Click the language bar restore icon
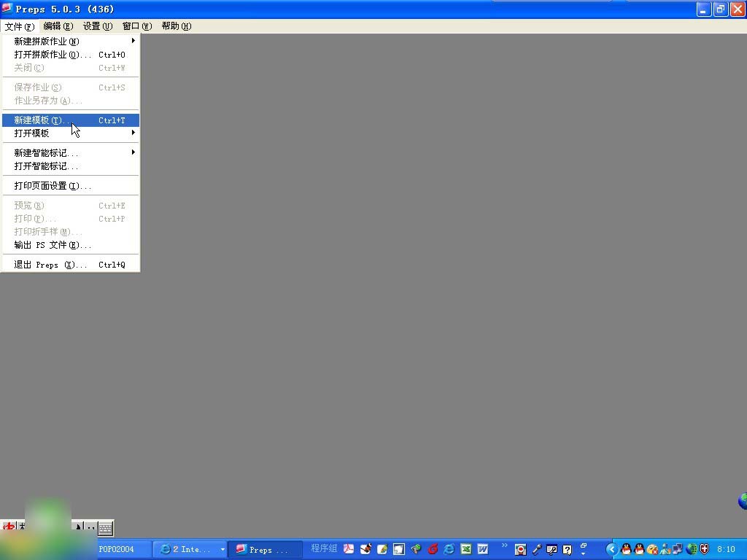Image resolution: width=747 pixels, height=560 pixels. coord(584,545)
